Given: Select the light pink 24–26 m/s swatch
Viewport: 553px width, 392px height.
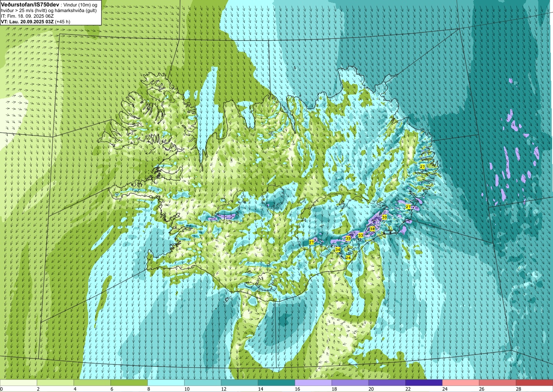Looking at the screenshot, I should 461,383.
